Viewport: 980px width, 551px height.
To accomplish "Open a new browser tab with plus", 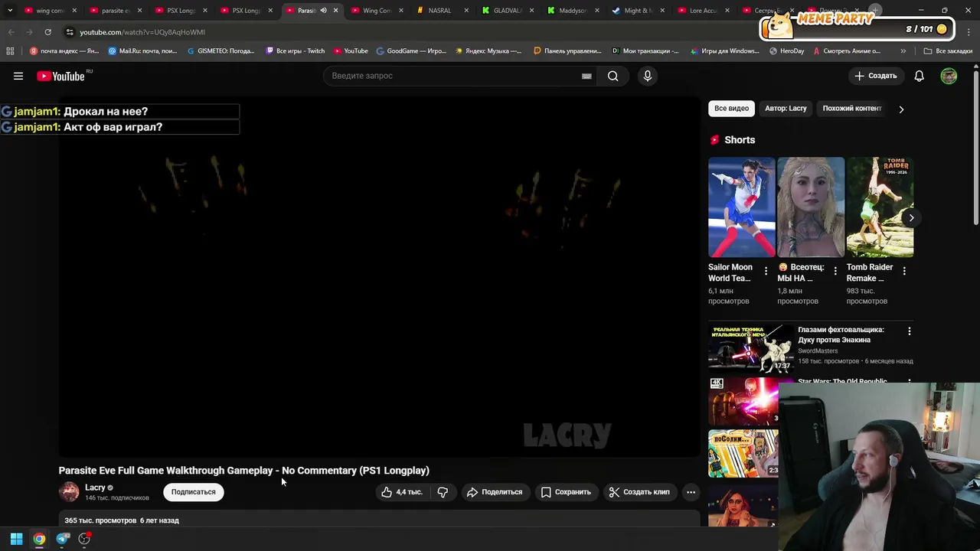I will [875, 11].
